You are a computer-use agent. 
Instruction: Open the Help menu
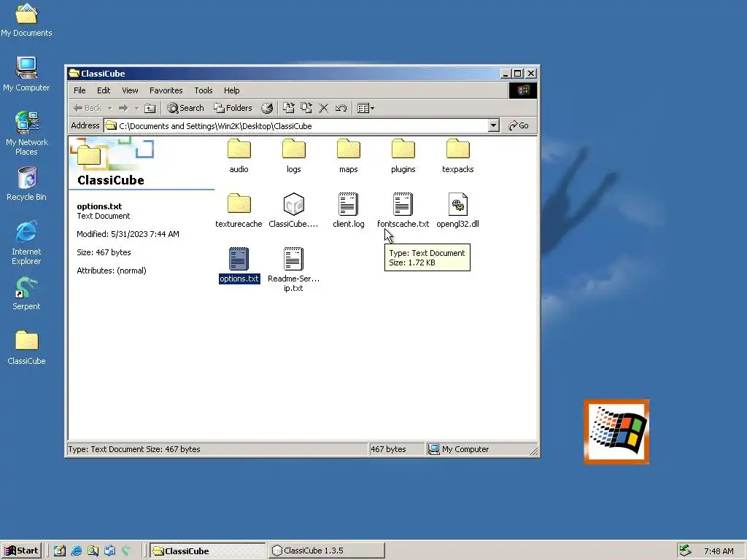click(x=231, y=90)
